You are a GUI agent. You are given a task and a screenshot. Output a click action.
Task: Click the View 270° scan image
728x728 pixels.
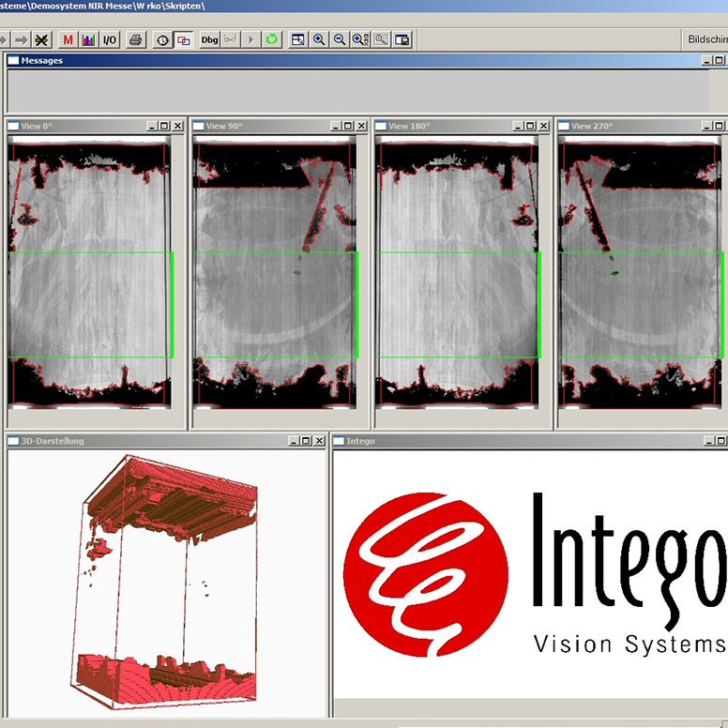tap(641, 273)
